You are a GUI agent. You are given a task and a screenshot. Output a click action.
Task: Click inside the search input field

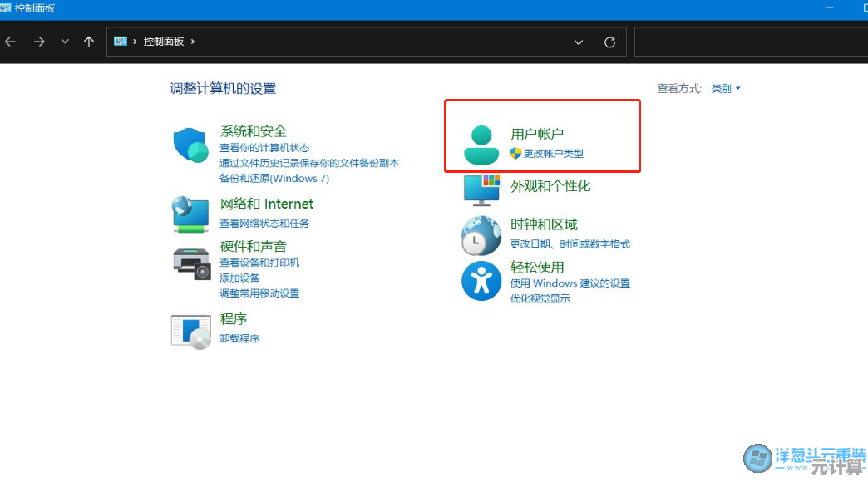pyautogui.click(x=748, y=42)
